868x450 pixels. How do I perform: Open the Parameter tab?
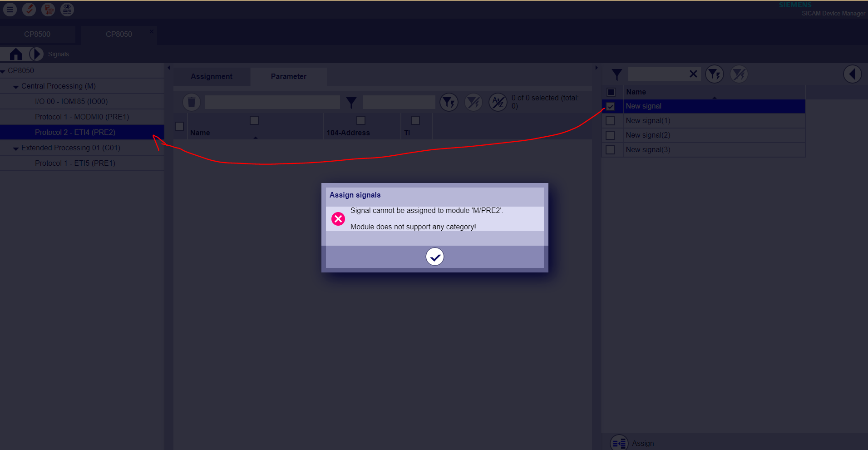(289, 76)
